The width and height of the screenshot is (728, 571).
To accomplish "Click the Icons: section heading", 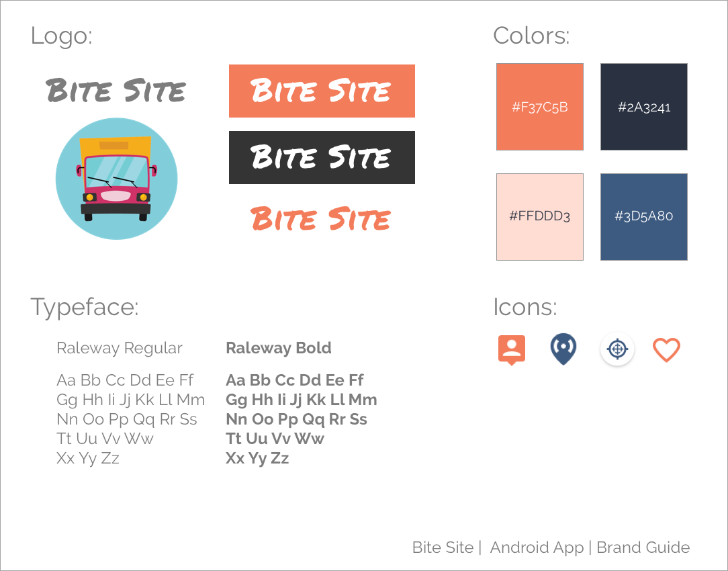I will point(525,307).
